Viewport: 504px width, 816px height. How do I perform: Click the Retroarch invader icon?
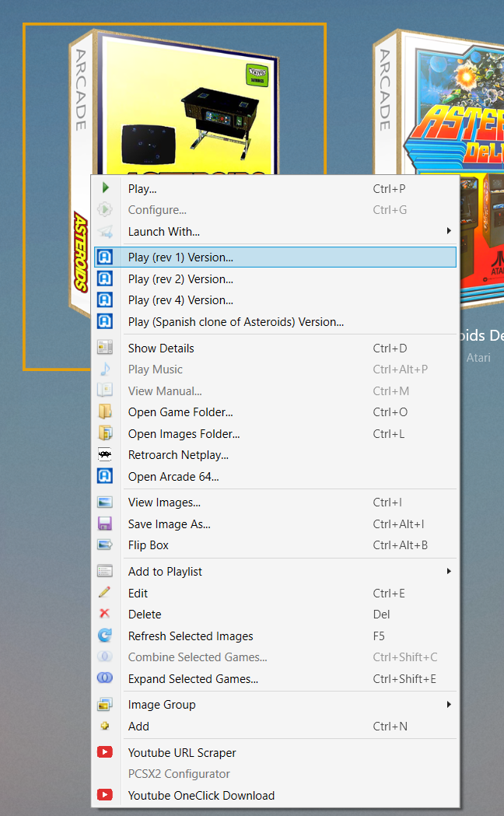point(105,455)
